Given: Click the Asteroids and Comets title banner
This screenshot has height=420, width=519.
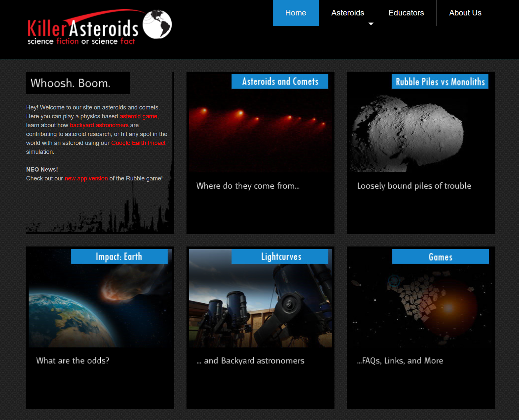Looking at the screenshot, I should click(280, 81).
